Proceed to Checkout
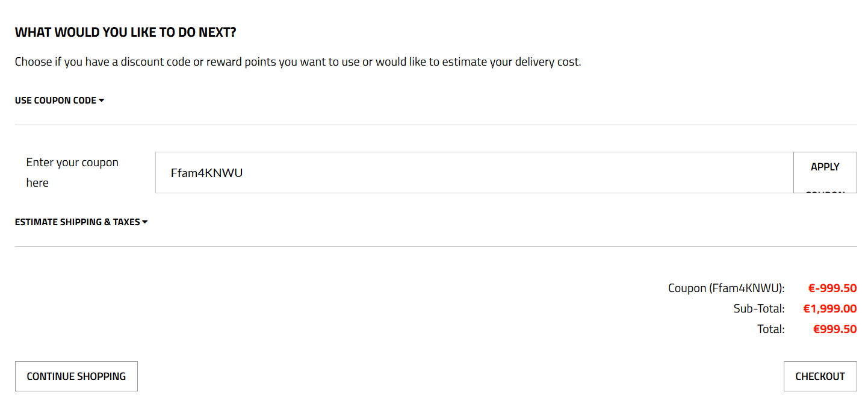This screenshot has height=398, width=868. [x=820, y=376]
